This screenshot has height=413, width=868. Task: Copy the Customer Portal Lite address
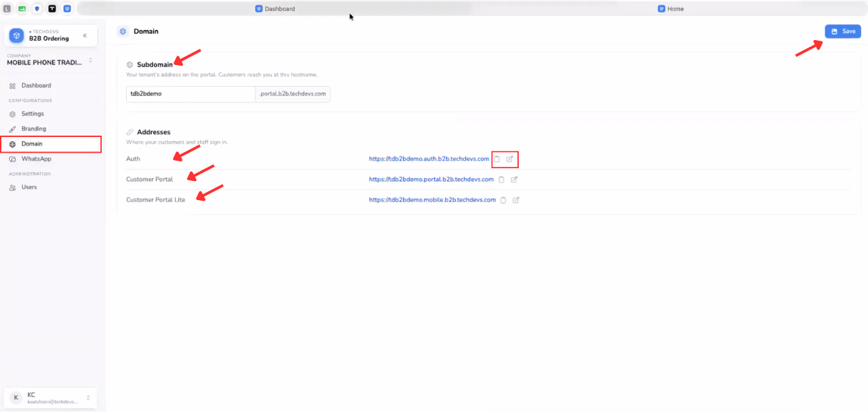pyautogui.click(x=503, y=200)
